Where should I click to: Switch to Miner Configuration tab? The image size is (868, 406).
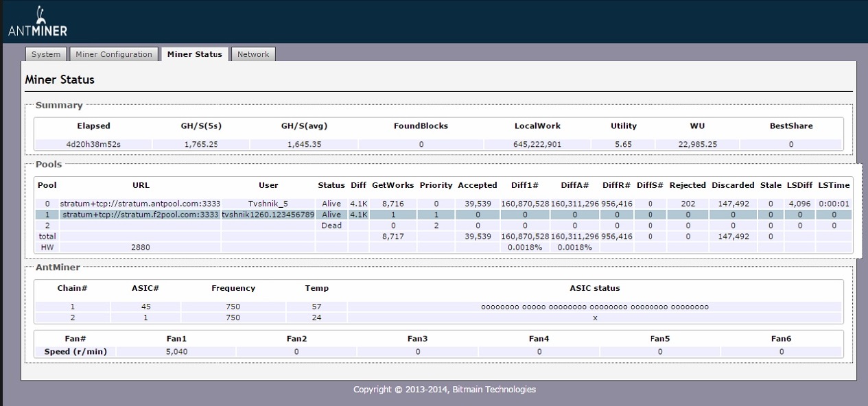point(114,54)
